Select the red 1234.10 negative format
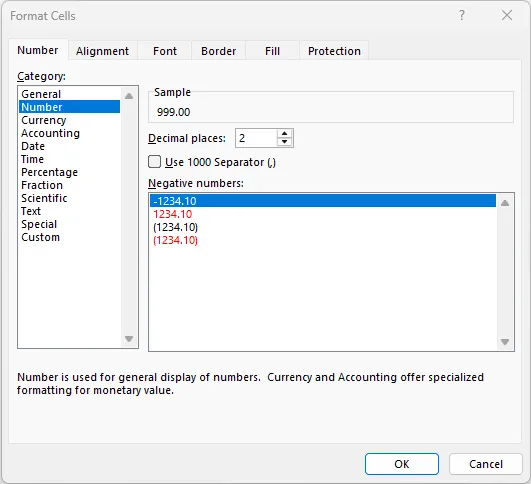This screenshot has width=531, height=484. coord(323,214)
